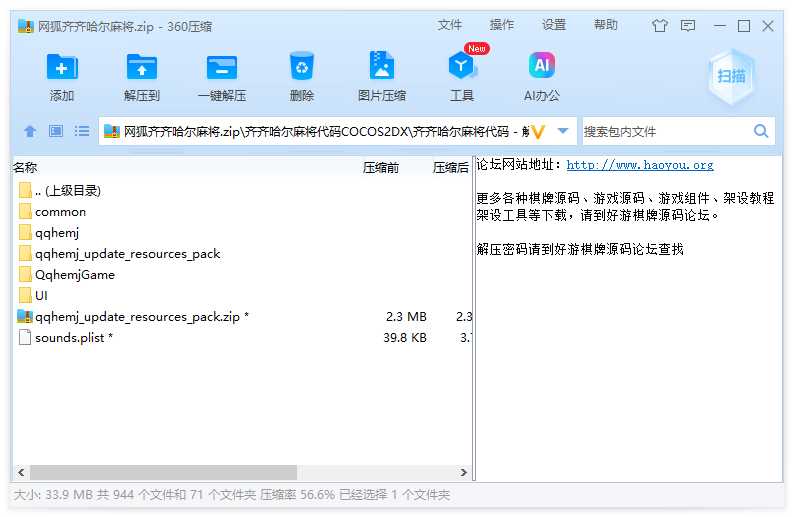
Task: Select the UI folder name
Action: pos(41,296)
